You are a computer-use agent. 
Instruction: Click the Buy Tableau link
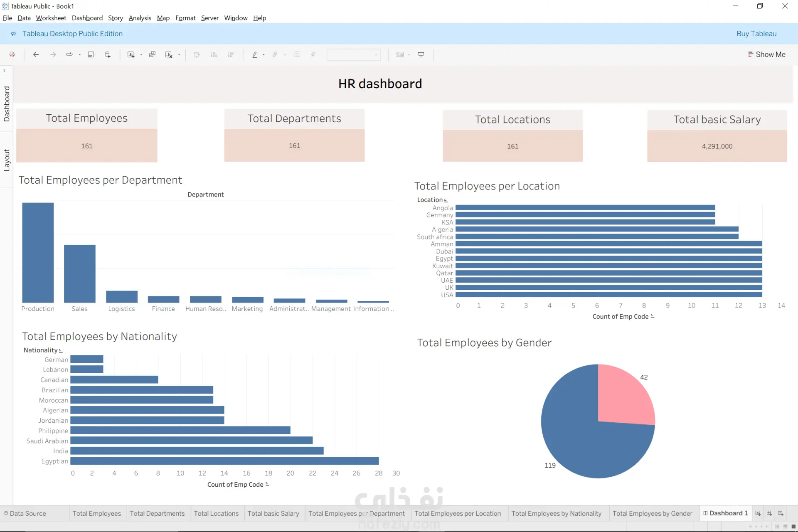click(756, 34)
